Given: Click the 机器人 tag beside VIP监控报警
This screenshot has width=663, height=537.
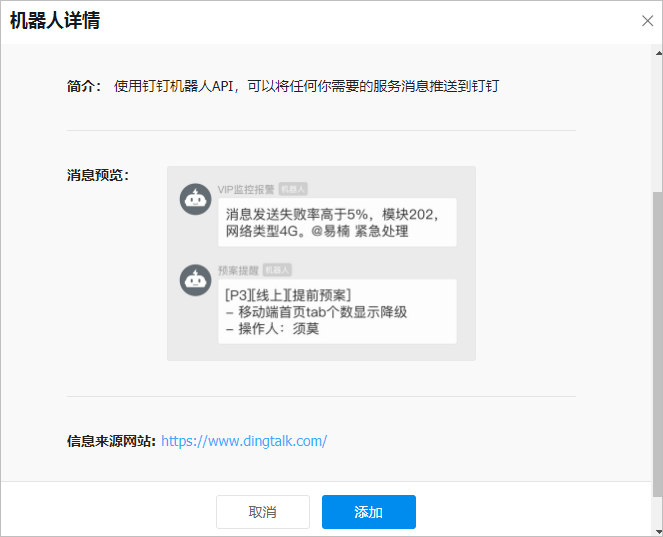Looking at the screenshot, I should (293, 189).
